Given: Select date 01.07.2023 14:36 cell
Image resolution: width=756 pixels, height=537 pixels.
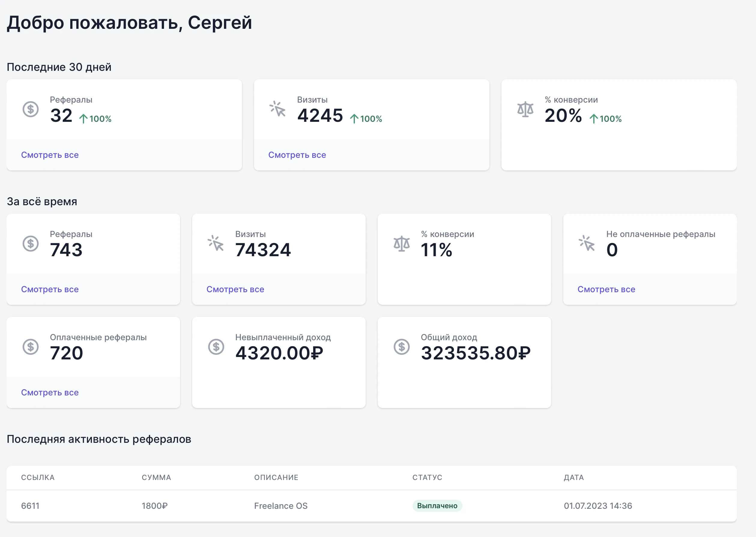Looking at the screenshot, I should coord(598,506).
